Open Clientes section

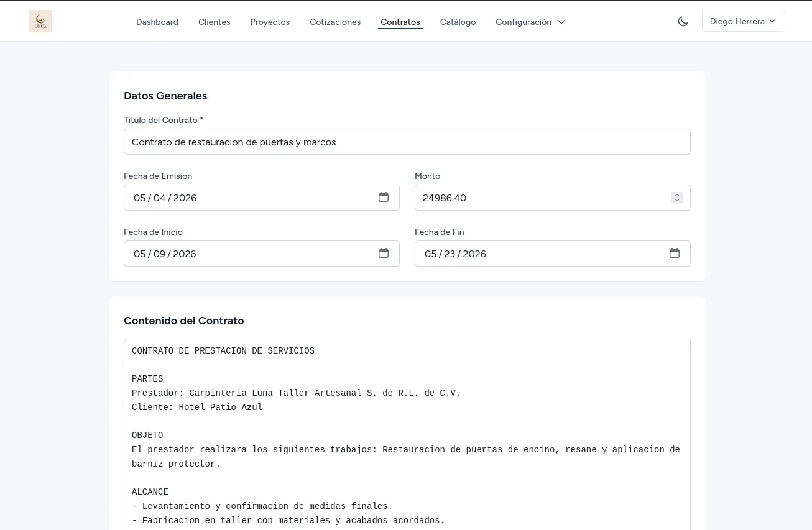(215, 22)
